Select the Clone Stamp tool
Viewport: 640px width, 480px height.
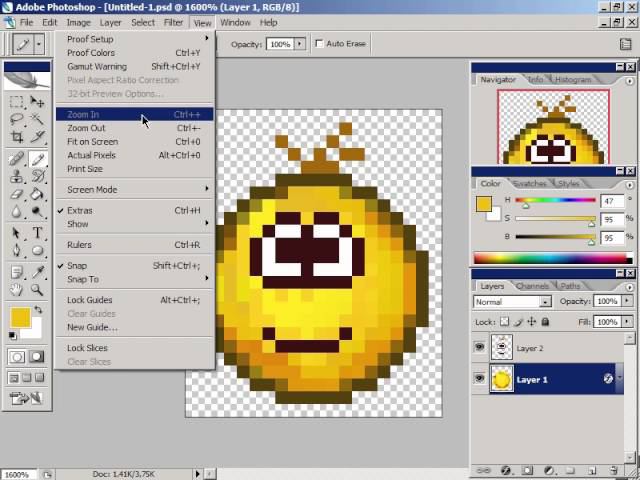click(17, 176)
